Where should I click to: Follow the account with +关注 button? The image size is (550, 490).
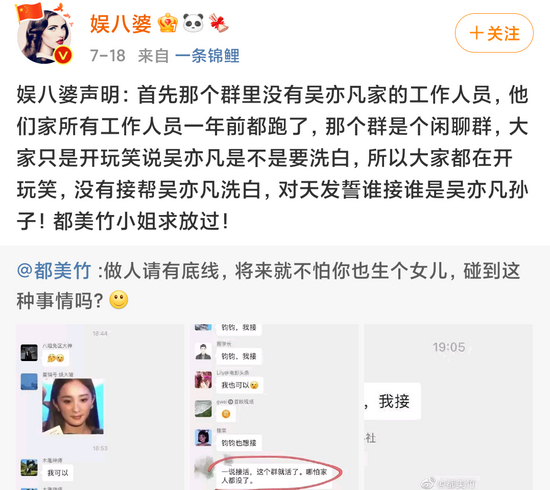coord(494,33)
